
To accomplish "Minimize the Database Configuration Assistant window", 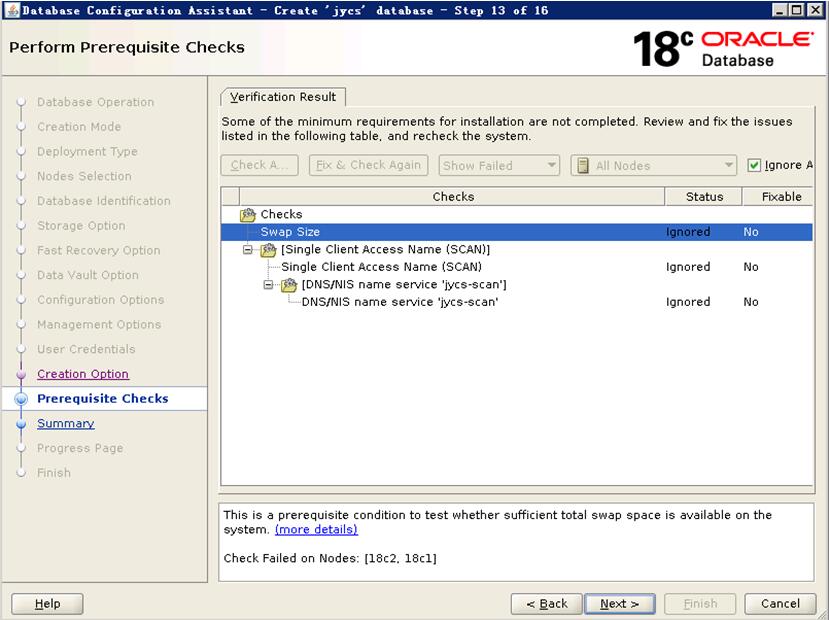I will (x=779, y=10).
